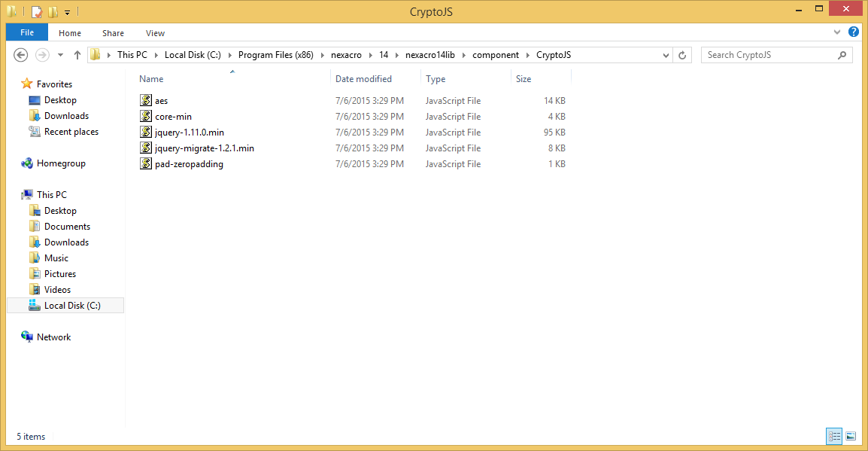The height and width of the screenshot is (451, 868).
Task: Click Properties icon in Quick Access Toolbar
Action: [37, 11]
